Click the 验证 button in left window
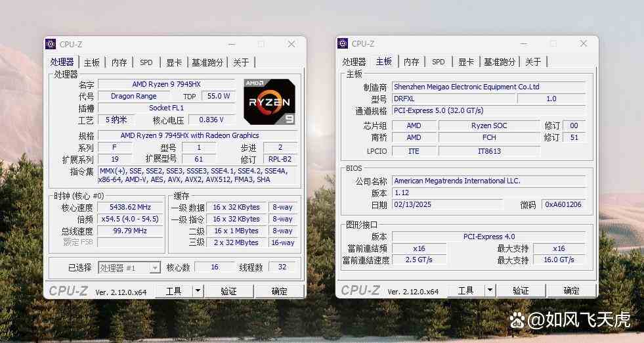 tap(228, 291)
